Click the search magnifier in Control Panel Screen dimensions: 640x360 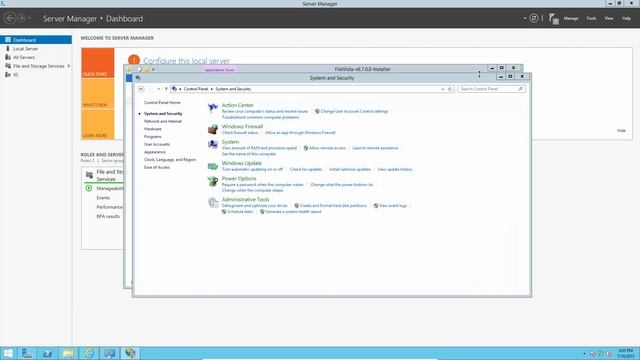point(520,89)
